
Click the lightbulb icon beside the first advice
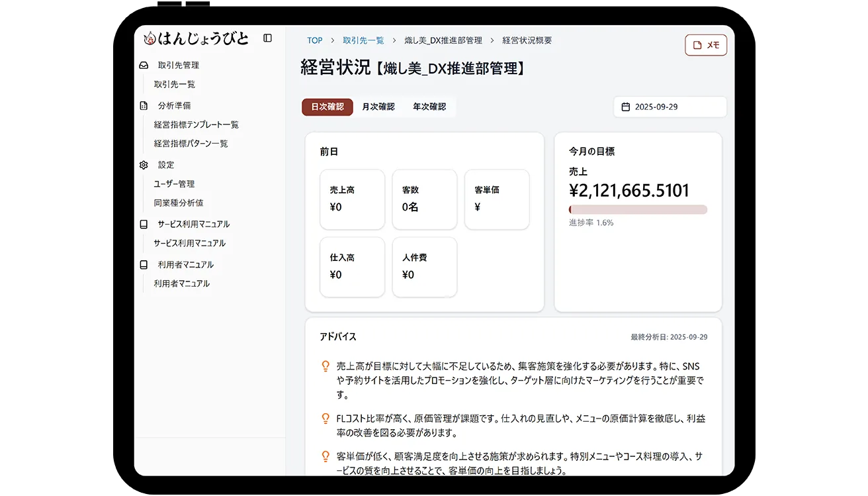tap(324, 365)
